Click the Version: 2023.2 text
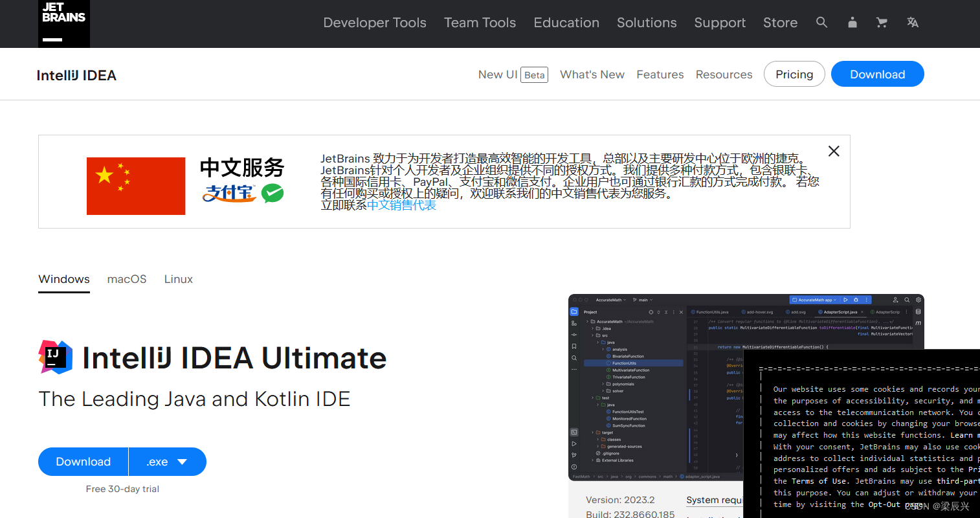This screenshot has width=980, height=518. [620, 500]
